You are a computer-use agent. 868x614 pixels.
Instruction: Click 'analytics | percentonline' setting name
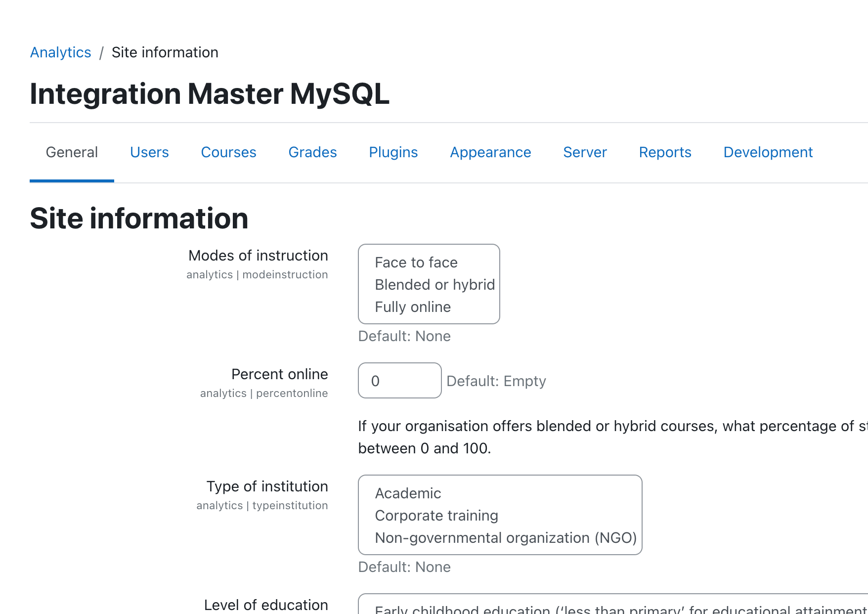coord(264,394)
